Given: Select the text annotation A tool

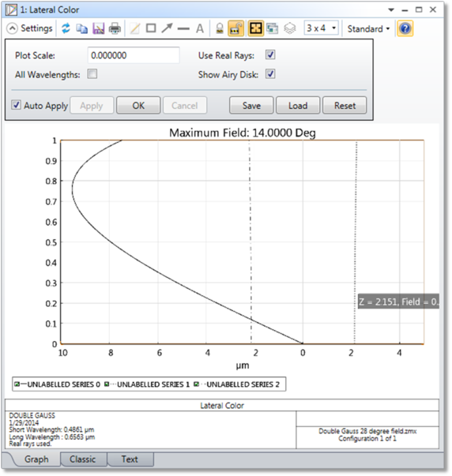Looking at the screenshot, I should [x=200, y=29].
